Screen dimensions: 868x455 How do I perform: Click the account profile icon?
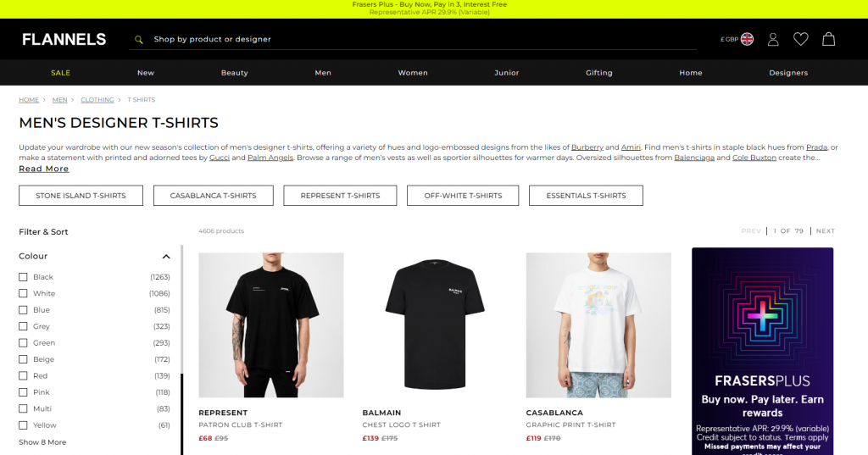pyautogui.click(x=773, y=39)
